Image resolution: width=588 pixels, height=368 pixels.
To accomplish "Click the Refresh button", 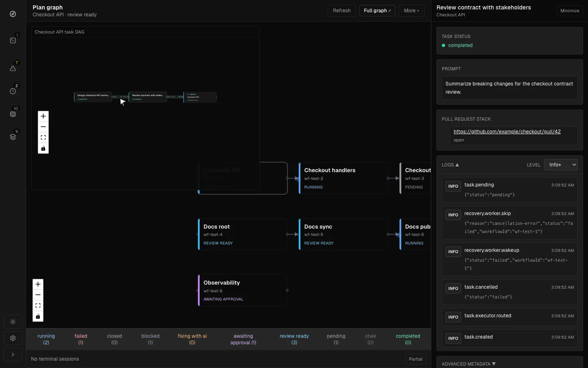I will 342,11.
